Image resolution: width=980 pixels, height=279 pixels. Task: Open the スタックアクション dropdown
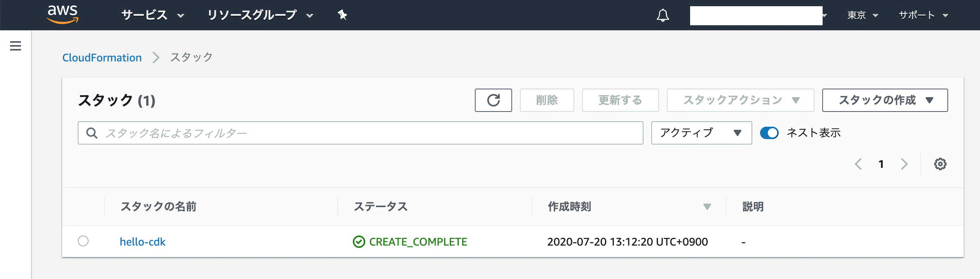click(x=740, y=100)
